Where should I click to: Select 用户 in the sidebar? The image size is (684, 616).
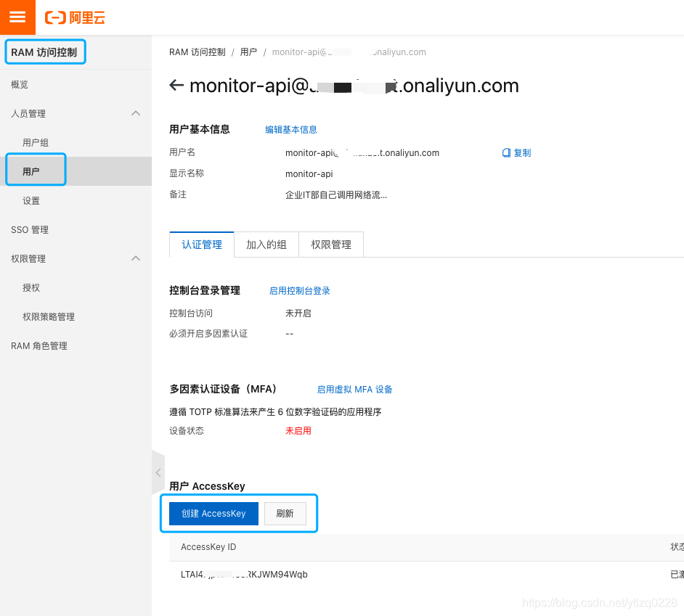(x=31, y=171)
